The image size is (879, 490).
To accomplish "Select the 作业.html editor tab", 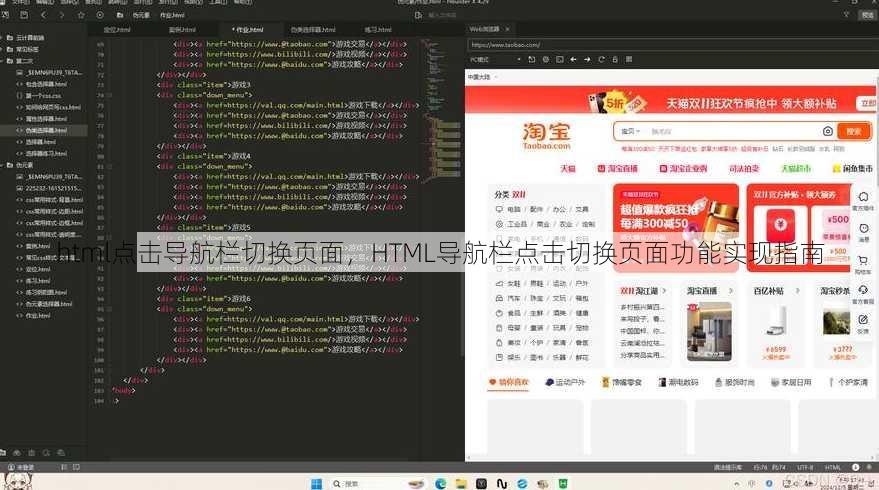I will [x=248, y=30].
